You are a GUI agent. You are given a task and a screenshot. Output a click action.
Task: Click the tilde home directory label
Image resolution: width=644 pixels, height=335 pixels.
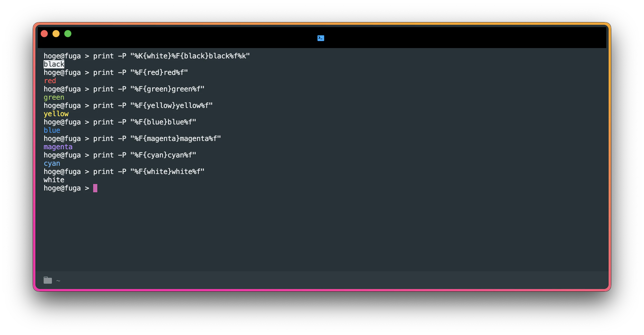58,281
